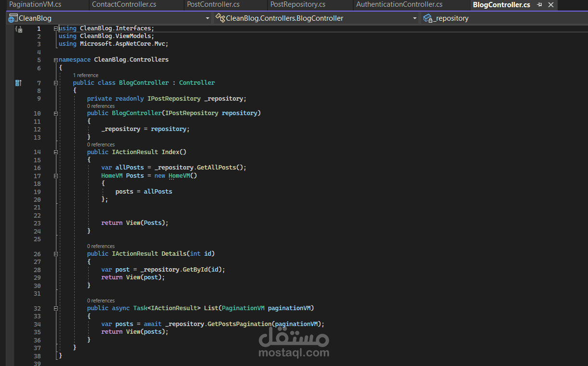The height and width of the screenshot is (366, 588).
Task: Click line number 21 in the gutter
Action: tap(37, 208)
